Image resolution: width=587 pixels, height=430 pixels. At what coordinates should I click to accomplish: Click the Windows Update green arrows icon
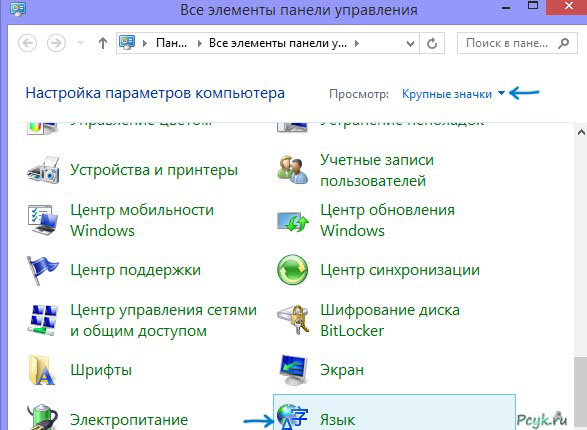pos(293,222)
